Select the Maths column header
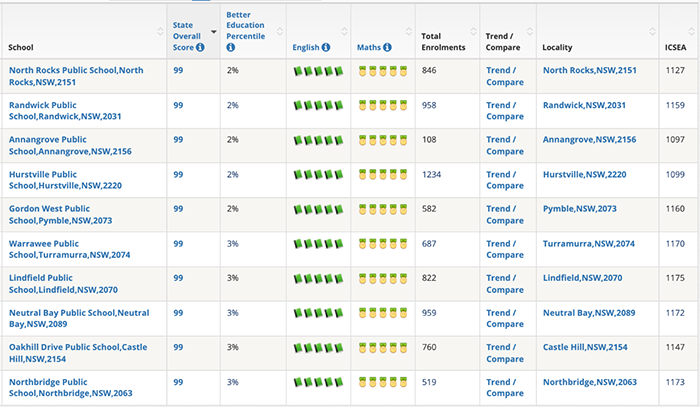700x407 pixels. 369,47
